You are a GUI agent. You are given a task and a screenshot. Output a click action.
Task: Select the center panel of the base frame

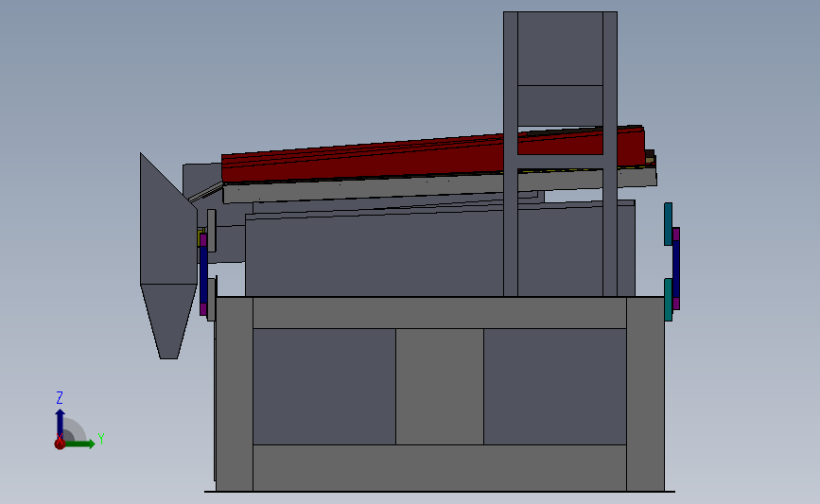pyautogui.click(x=439, y=387)
